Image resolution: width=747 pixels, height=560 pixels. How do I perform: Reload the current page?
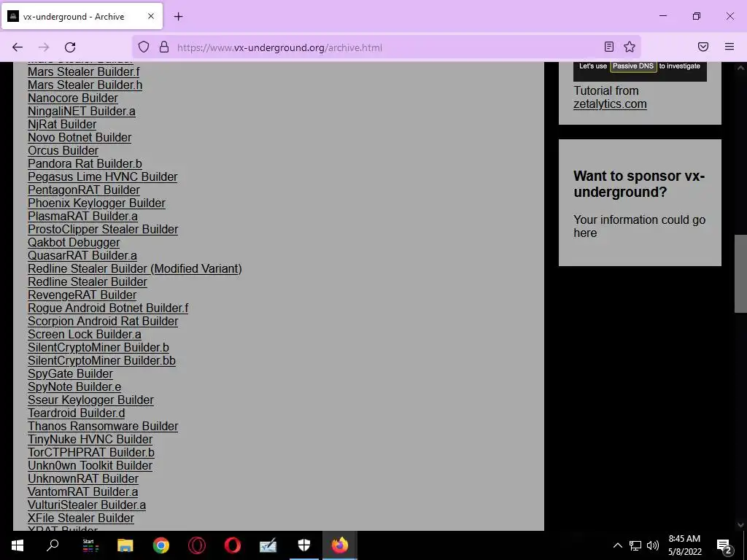tap(70, 47)
